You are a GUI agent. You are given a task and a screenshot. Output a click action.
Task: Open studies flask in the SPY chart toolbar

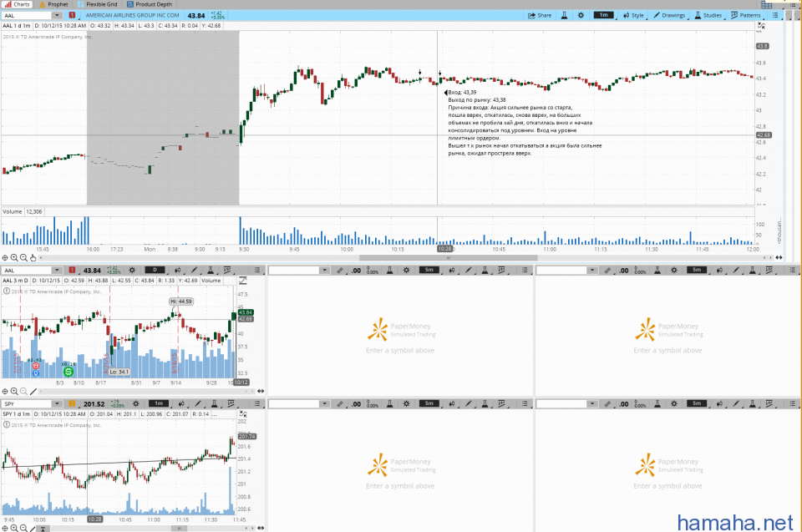(215, 404)
